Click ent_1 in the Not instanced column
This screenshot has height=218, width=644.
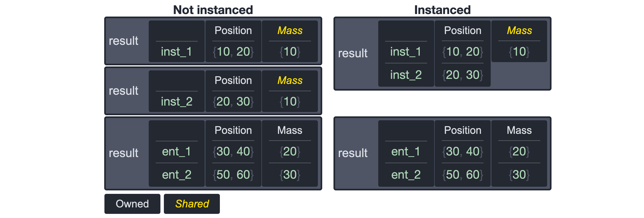click(176, 151)
